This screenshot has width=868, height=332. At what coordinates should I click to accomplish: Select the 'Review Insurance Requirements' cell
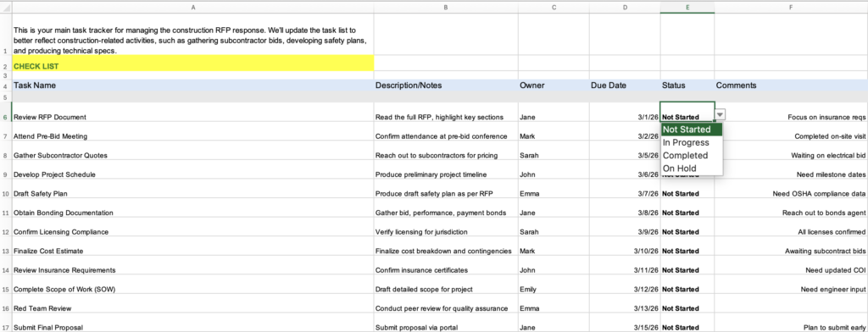coord(192,265)
